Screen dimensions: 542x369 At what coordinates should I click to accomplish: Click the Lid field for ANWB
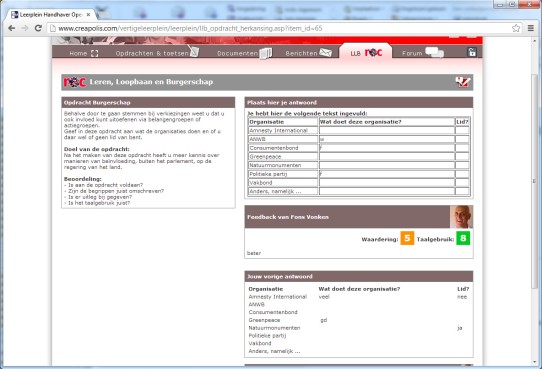(462, 139)
